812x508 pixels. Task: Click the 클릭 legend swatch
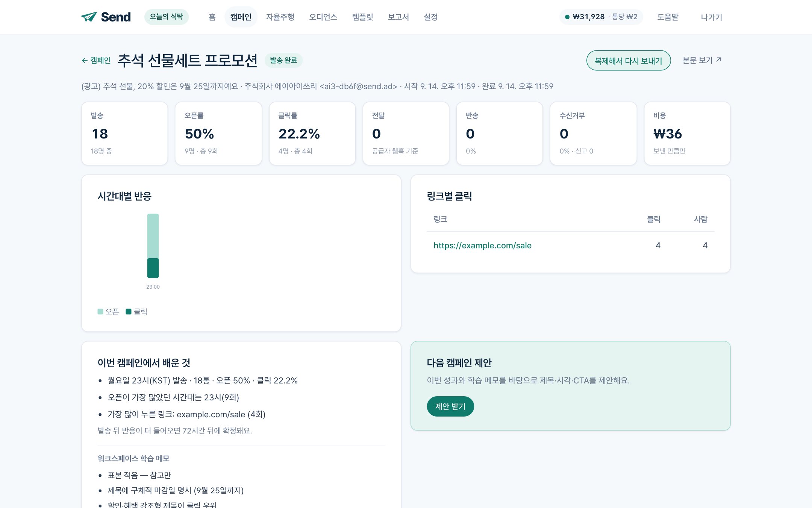[129, 312]
